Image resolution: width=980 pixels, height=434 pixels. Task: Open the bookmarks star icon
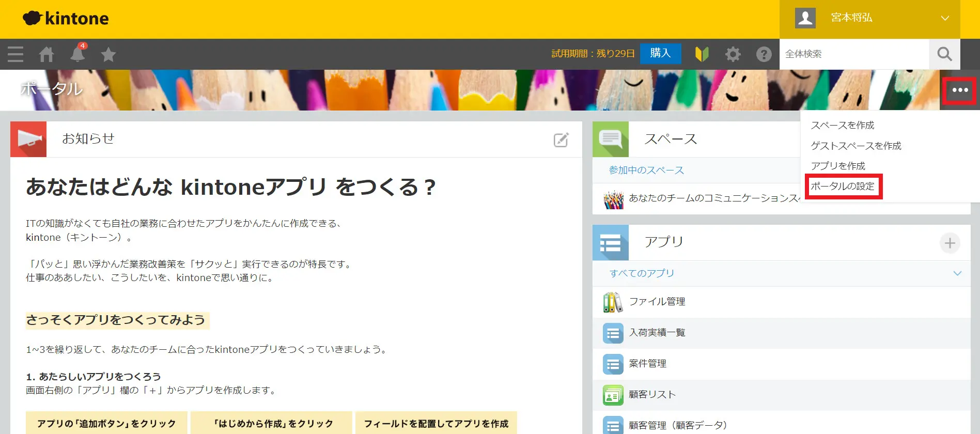point(108,54)
